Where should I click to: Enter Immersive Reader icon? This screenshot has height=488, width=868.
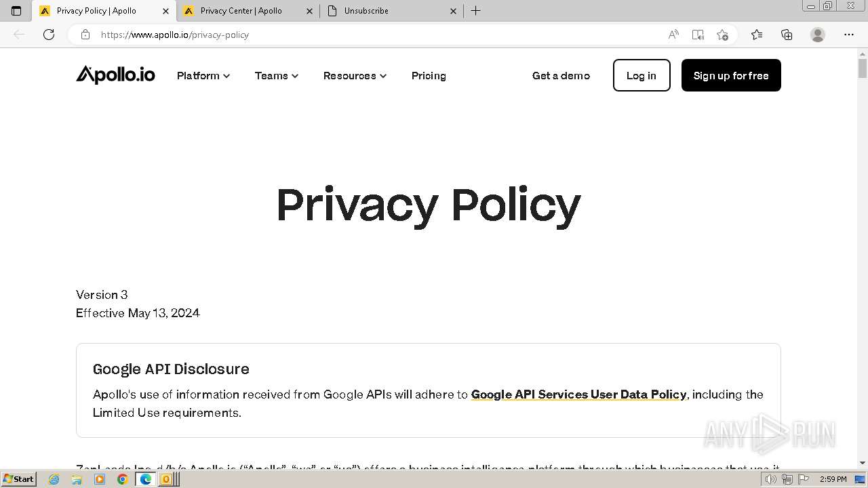click(698, 35)
